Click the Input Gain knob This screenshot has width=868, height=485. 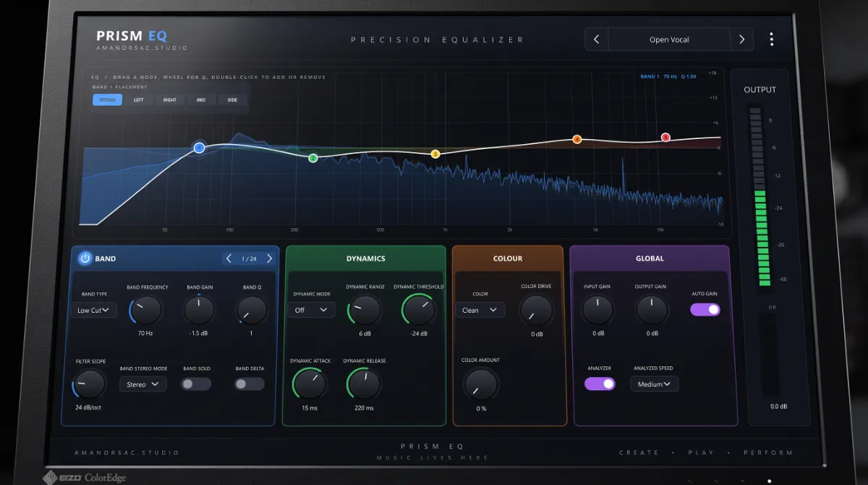598,311
